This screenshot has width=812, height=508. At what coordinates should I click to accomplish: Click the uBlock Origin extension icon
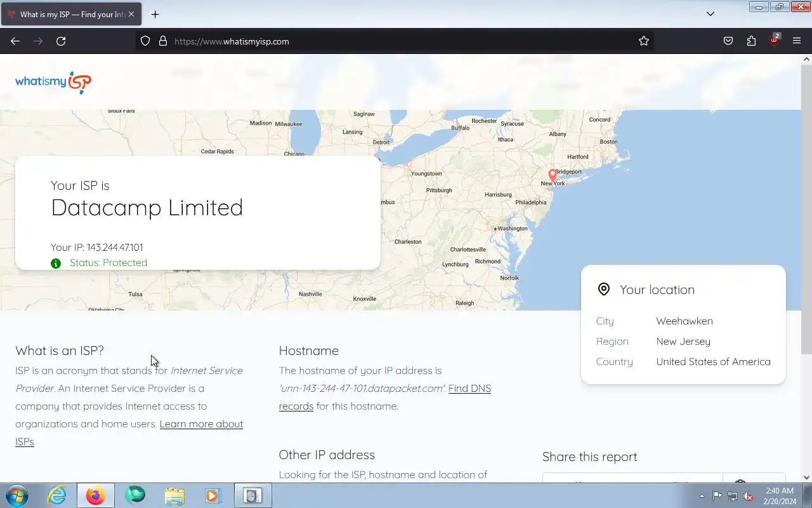(x=774, y=41)
